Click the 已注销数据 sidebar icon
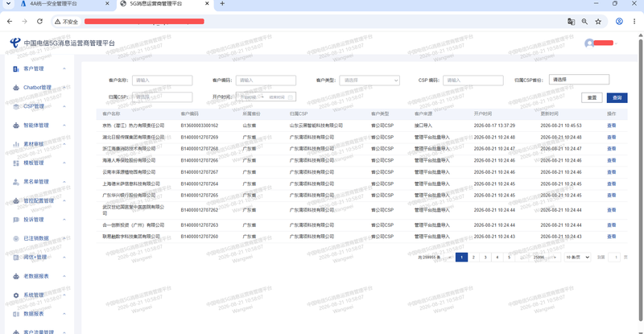The height and width of the screenshot is (334, 644). tap(15, 238)
